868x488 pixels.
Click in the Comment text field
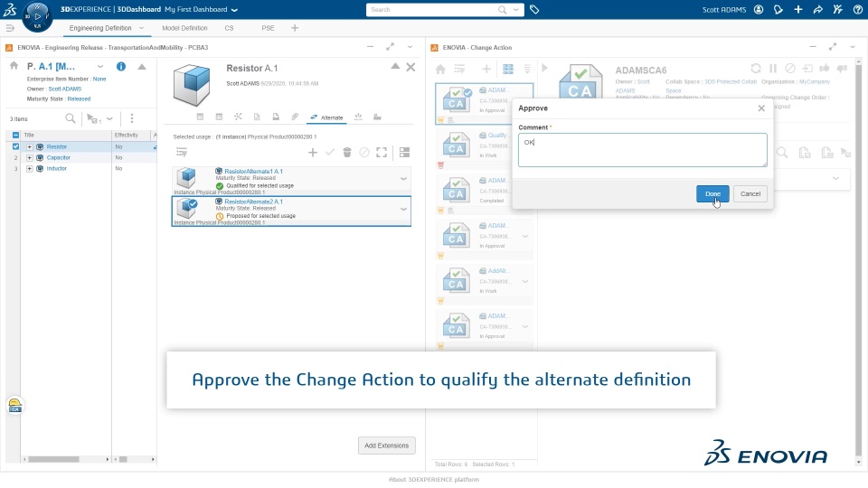pos(642,150)
